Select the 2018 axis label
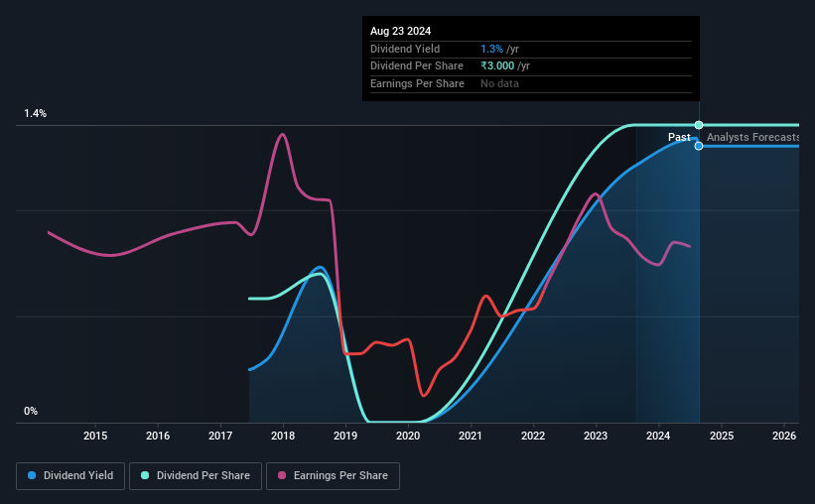Viewport: 815px width, 504px height. pyautogui.click(x=283, y=436)
